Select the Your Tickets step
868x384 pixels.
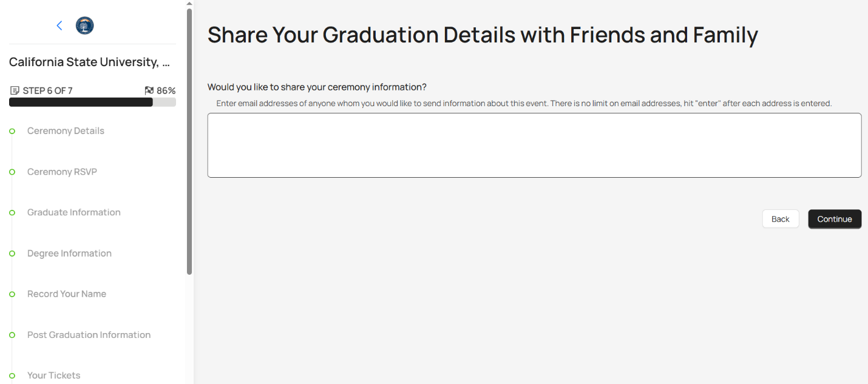click(x=53, y=375)
